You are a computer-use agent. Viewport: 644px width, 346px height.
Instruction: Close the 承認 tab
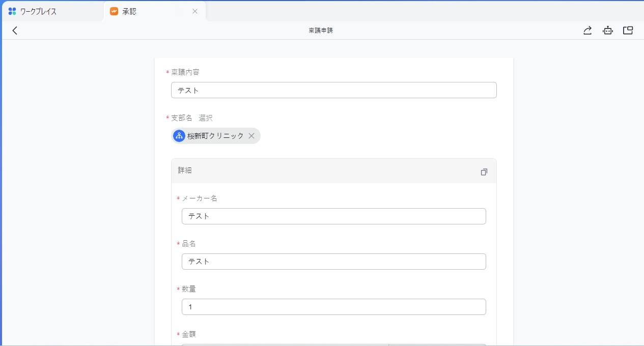tap(195, 11)
